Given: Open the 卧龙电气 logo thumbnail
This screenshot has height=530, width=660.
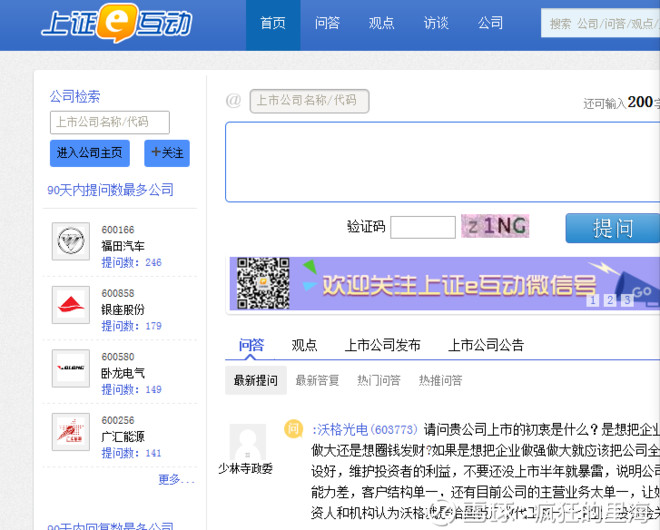Looking at the screenshot, I should click(x=71, y=368).
